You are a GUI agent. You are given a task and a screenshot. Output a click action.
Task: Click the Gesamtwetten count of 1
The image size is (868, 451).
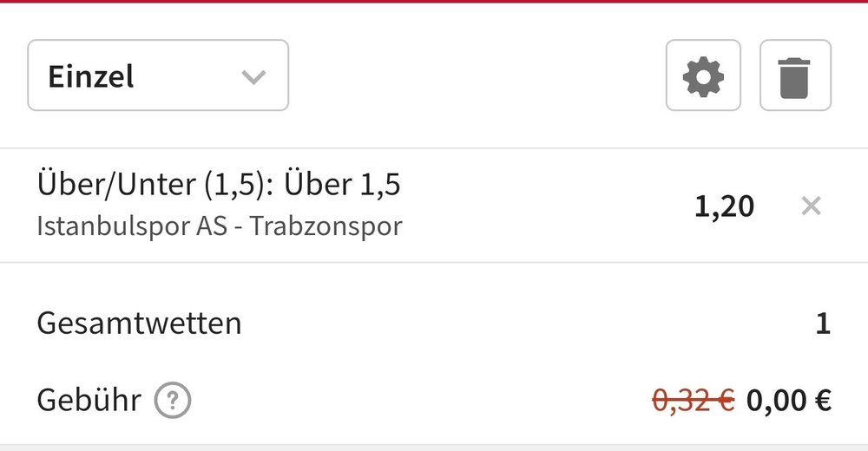pyautogui.click(x=823, y=324)
